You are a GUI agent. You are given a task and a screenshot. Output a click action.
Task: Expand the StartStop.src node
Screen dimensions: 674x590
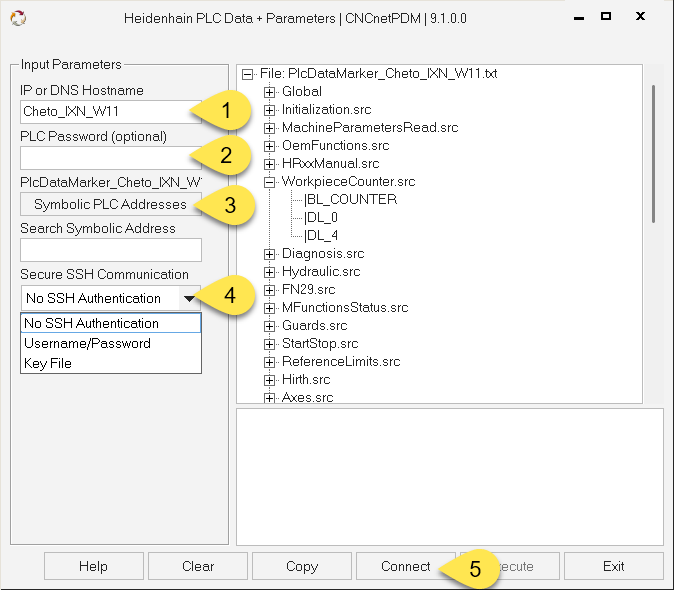click(x=270, y=344)
